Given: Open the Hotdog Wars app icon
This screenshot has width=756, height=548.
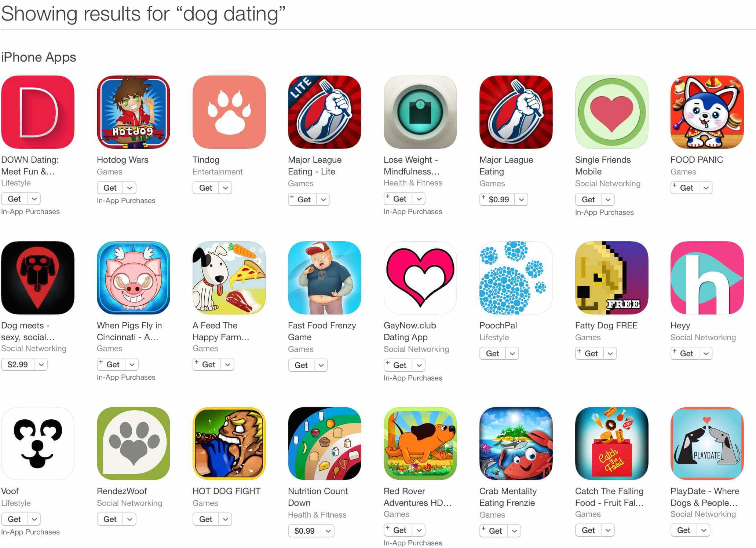Looking at the screenshot, I should click(134, 112).
